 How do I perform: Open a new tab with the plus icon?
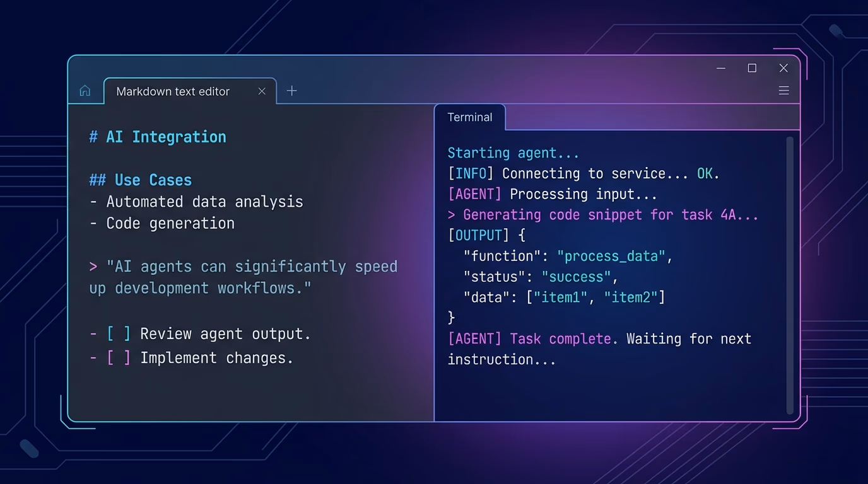291,91
